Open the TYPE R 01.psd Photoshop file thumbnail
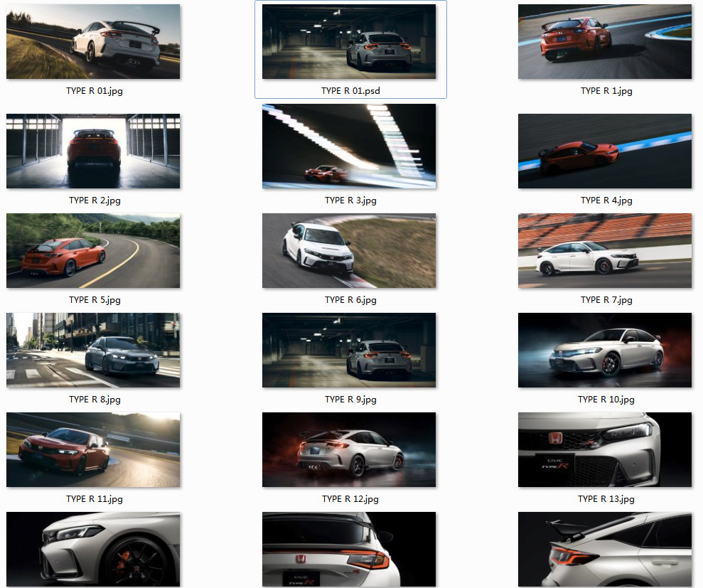This screenshot has width=703, height=588. coord(349,41)
